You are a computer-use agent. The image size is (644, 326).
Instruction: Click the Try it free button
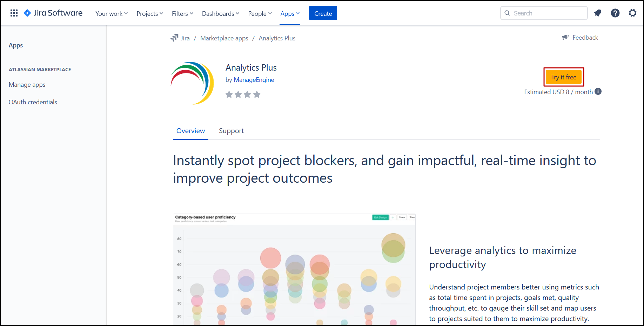tap(564, 77)
